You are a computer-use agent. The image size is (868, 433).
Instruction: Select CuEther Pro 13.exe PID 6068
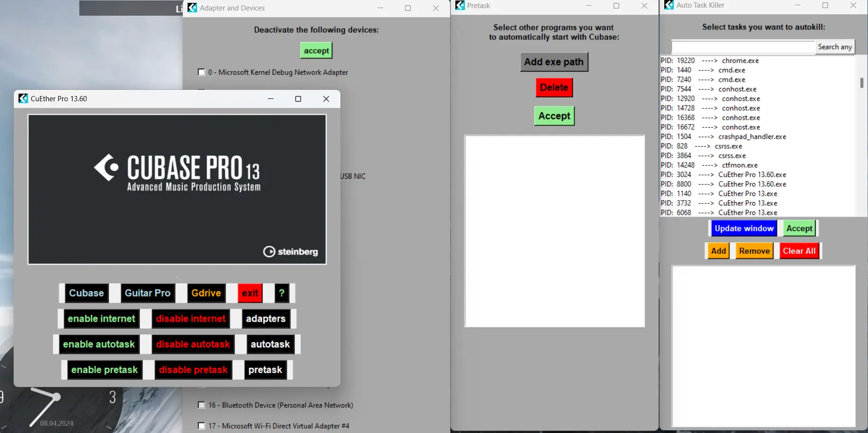tap(758, 212)
